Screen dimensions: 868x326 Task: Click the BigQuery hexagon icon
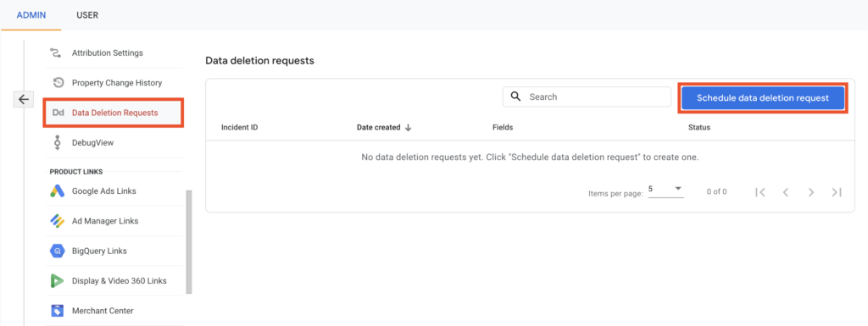click(58, 251)
